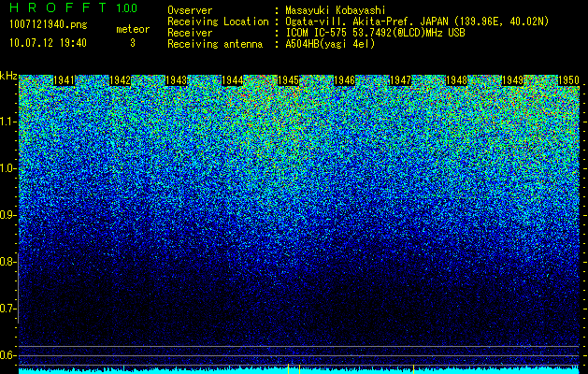Screen dimensions: 588x374
Task: Select the meteor count value 3
Action: [x=133, y=43]
